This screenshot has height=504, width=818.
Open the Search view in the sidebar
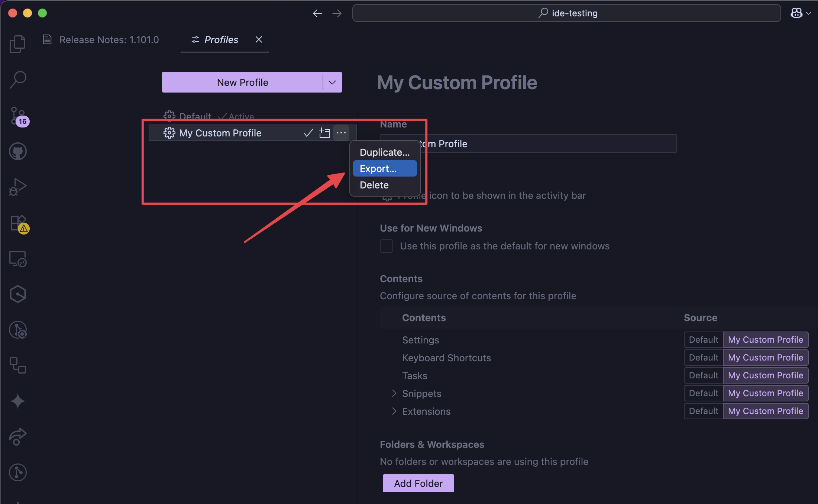click(17, 79)
